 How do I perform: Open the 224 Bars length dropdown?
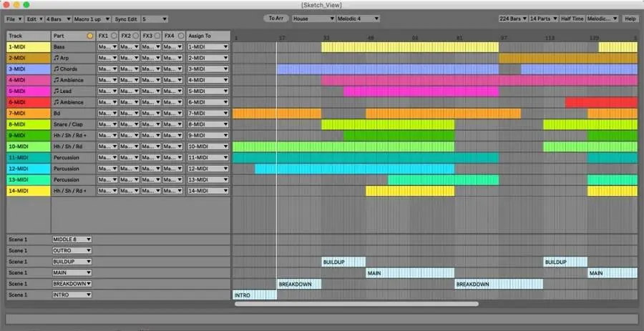click(513, 19)
